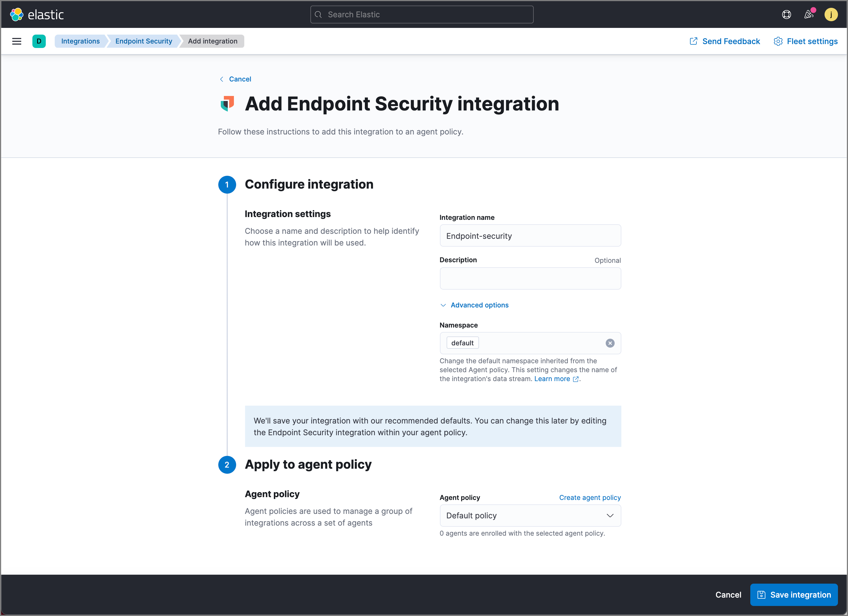Open the hamburger navigation menu

tap(16, 41)
